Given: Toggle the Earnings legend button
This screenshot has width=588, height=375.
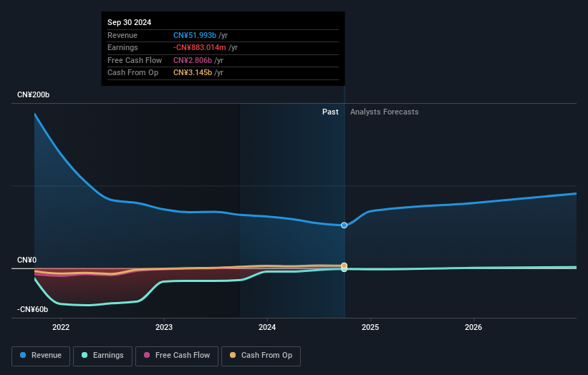Looking at the screenshot, I should (102, 356).
